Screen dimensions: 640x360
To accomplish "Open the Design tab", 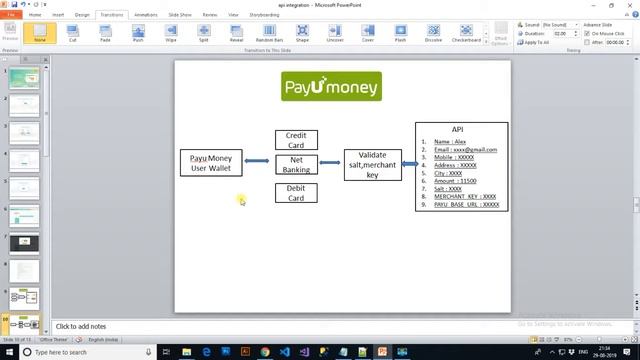I will pos(82,15).
